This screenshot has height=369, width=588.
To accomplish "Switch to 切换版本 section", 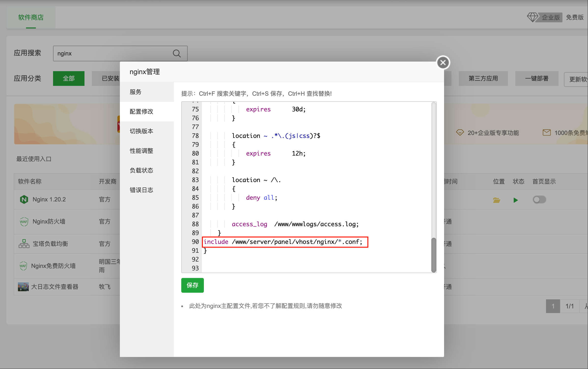I will (141, 131).
